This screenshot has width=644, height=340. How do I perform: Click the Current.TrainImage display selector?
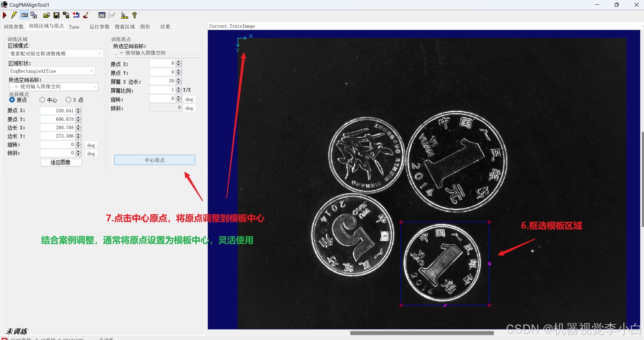point(426,26)
